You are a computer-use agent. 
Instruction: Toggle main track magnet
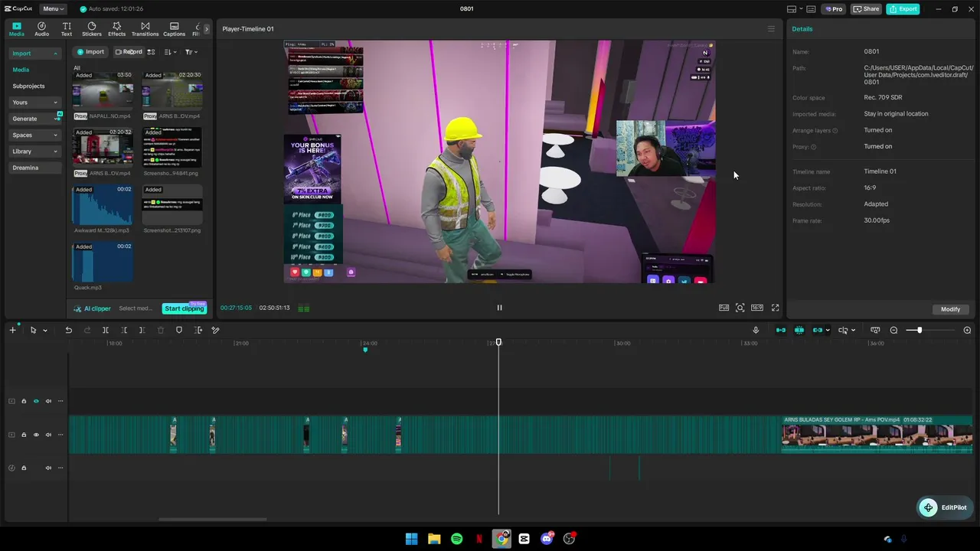point(781,330)
